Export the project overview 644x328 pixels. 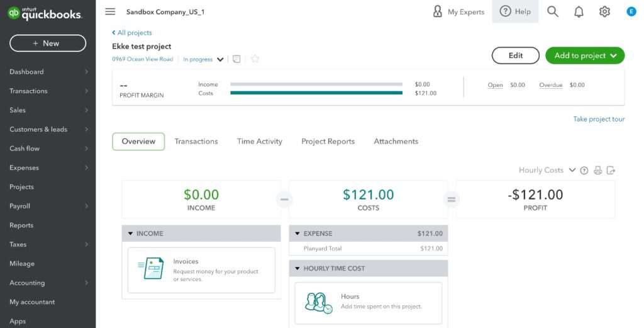611,170
